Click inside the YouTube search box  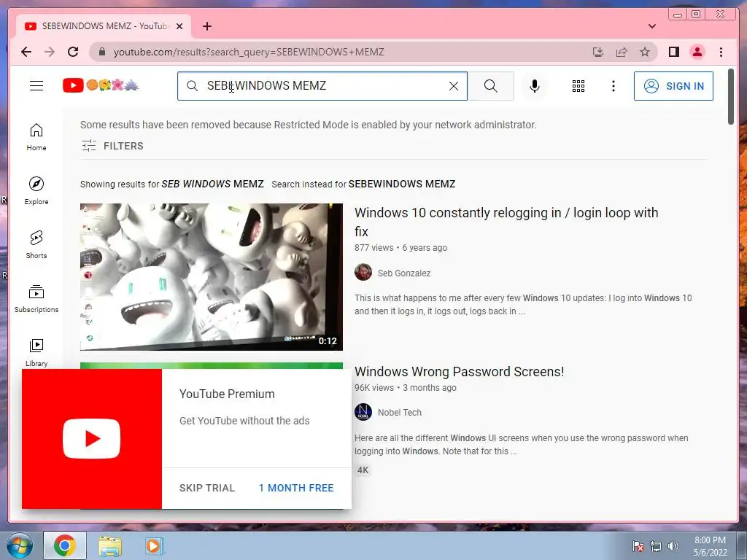tap(324, 86)
